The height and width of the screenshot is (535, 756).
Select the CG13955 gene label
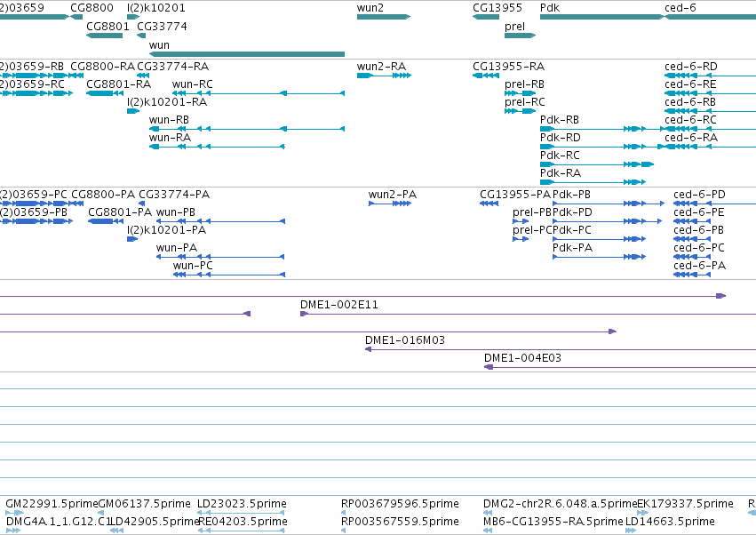497,8
